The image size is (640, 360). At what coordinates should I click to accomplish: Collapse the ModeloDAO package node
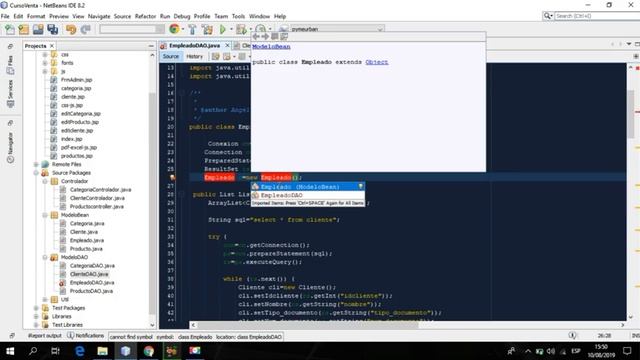pos(45,258)
